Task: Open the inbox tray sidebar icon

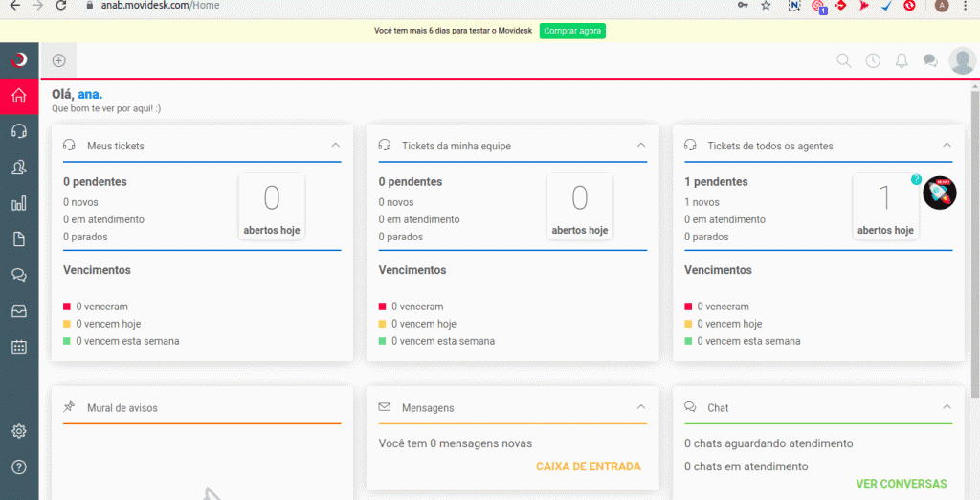Action: tap(19, 311)
